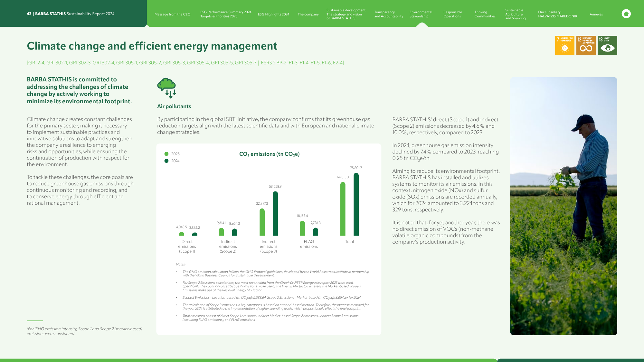The height and width of the screenshot is (362, 644).
Task: Go to ESG Performance Summary 2024 tab
Action: tap(226, 14)
